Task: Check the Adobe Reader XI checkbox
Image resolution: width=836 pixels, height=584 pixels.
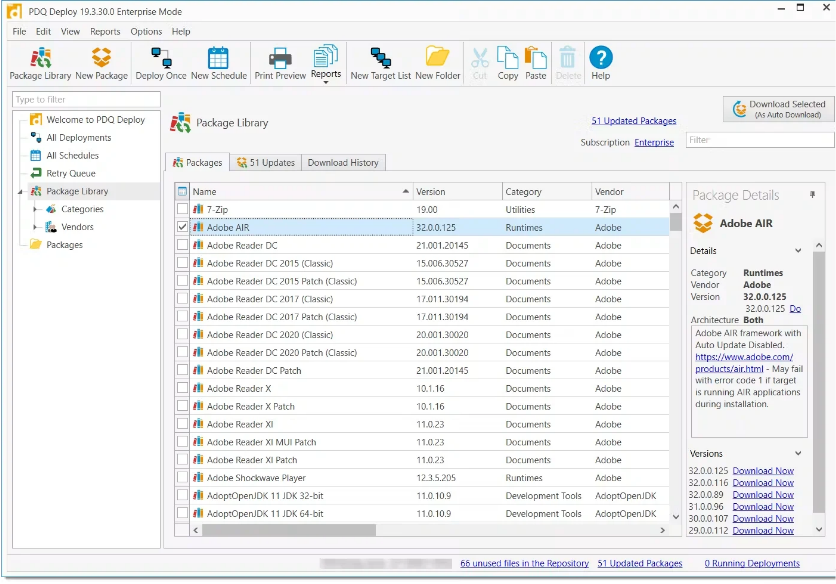Action: [x=182, y=424]
